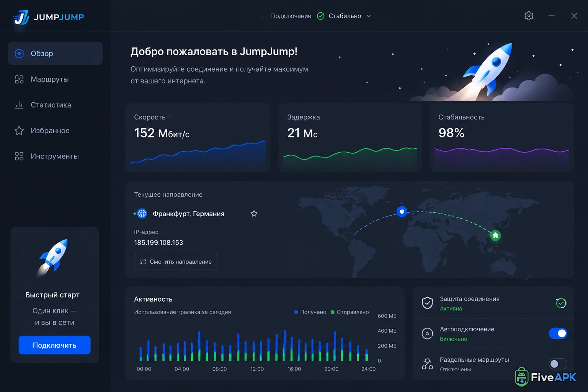Image resolution: width=588 pixels, height=392 pixels.
Task: Open the Обзор section
Action: coord(55,53)
